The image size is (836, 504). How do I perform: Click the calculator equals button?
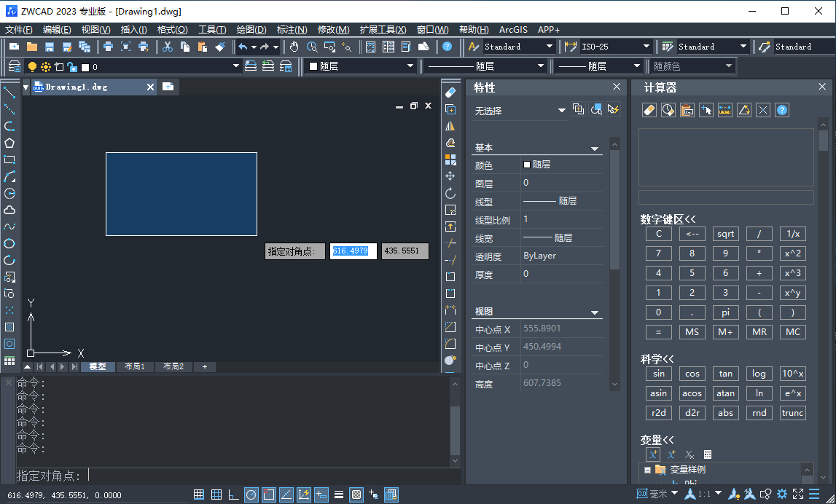(658, 332)
